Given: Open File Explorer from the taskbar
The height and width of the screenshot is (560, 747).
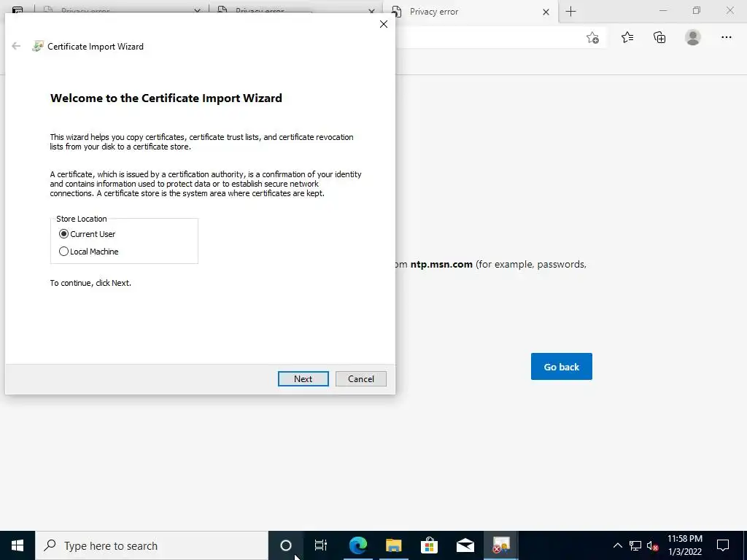Looking at the screenshot, I should pyautogui.click(x=393, y=545).
